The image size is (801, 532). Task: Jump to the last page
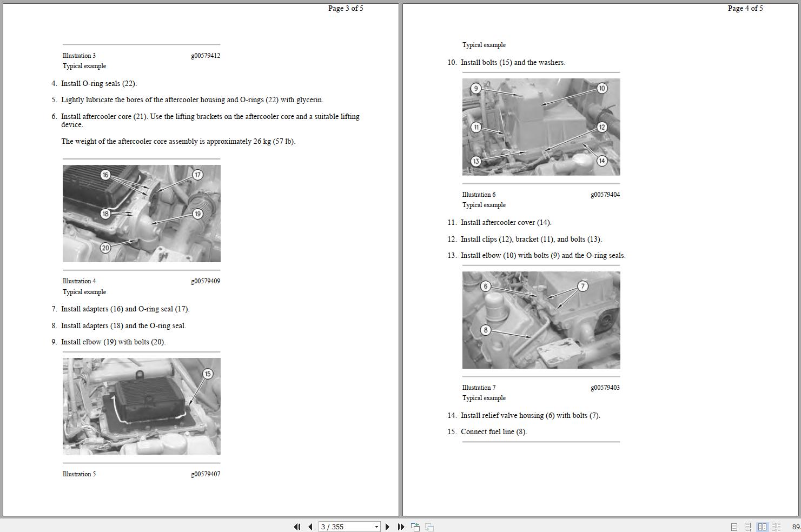(401, 527)
